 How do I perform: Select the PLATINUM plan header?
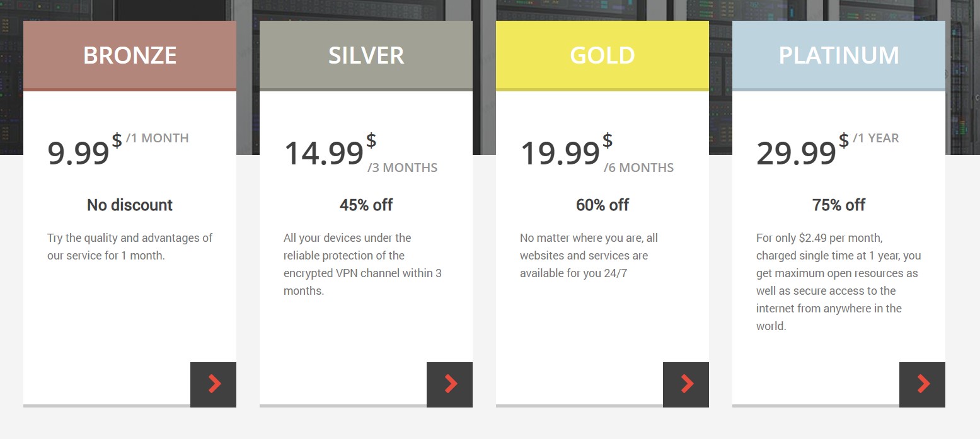click(x=839, y=55)
